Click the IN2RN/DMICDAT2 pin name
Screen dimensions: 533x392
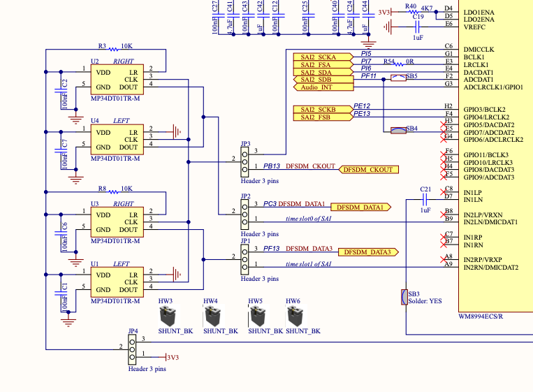coord(491,267)
